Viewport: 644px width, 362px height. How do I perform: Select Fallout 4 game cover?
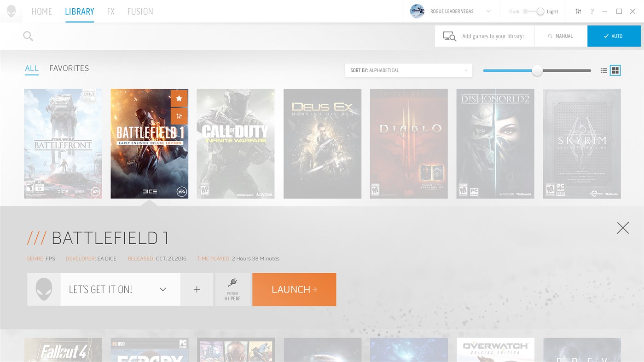pyautogui.click(x=63, y=350)
